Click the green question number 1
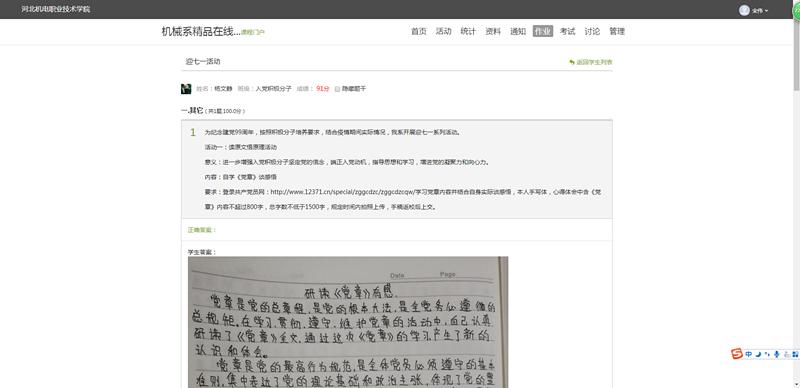 pyautogui.click(x=193, y=133)
